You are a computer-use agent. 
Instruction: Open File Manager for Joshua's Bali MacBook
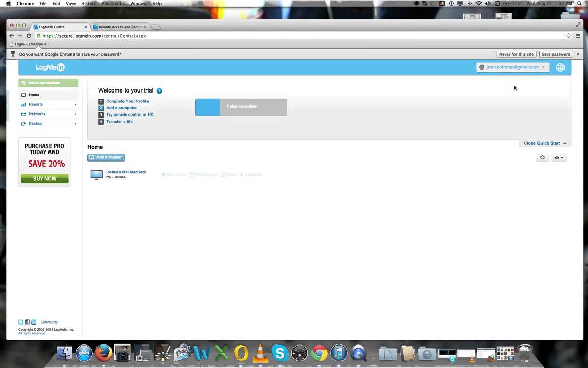[x=204, y=175]
